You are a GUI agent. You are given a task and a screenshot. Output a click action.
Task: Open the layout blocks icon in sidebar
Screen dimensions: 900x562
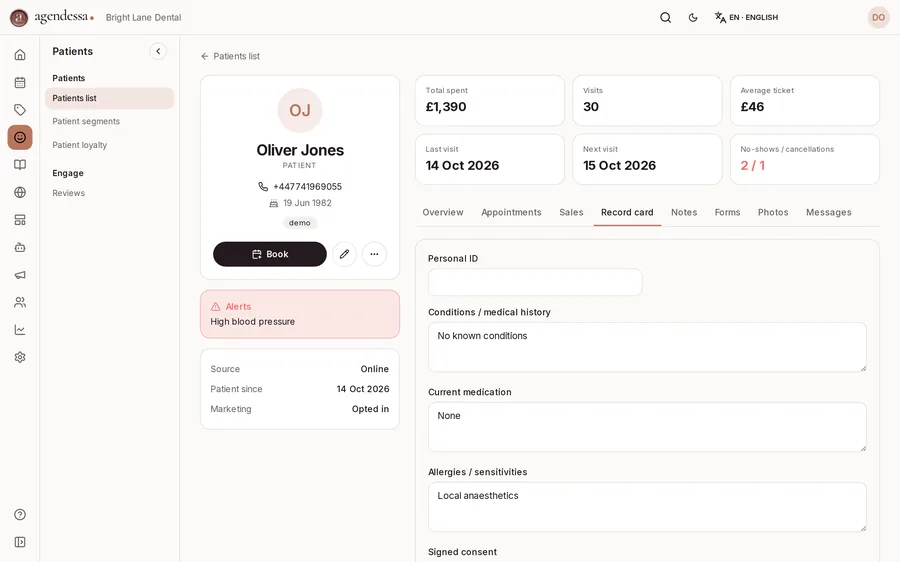coord(20,220)
